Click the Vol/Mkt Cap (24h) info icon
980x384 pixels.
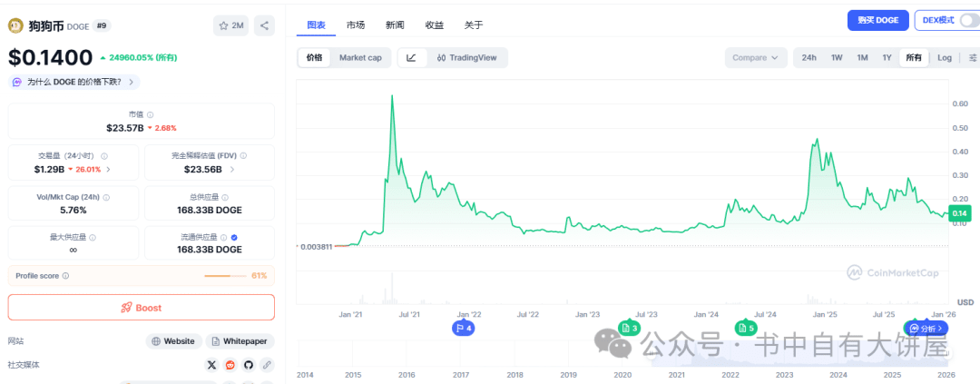(x=106, y=197)
